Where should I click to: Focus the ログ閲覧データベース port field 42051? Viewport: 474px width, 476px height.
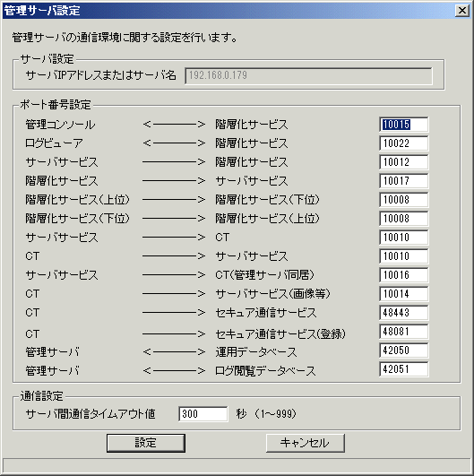(x=403, y=369)
